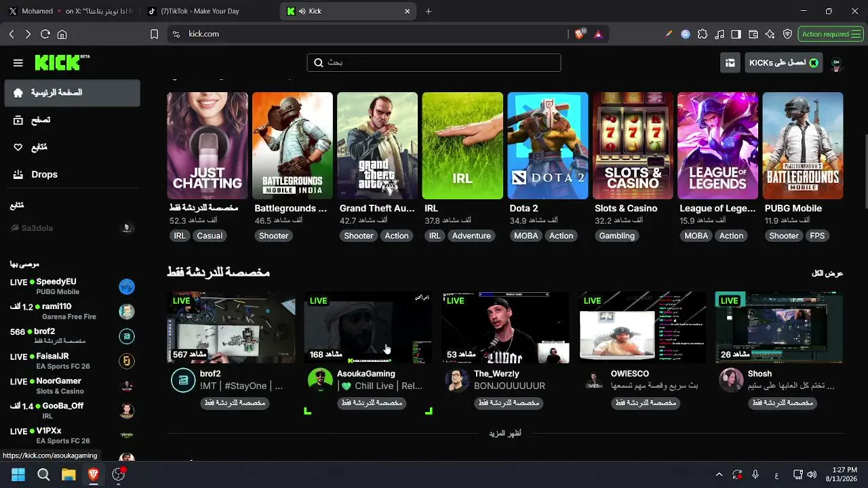Open AsoukaGaming's live stream thumbnail
The width and height of the screenshot is (868, 488).
click(x=368, y=327)
